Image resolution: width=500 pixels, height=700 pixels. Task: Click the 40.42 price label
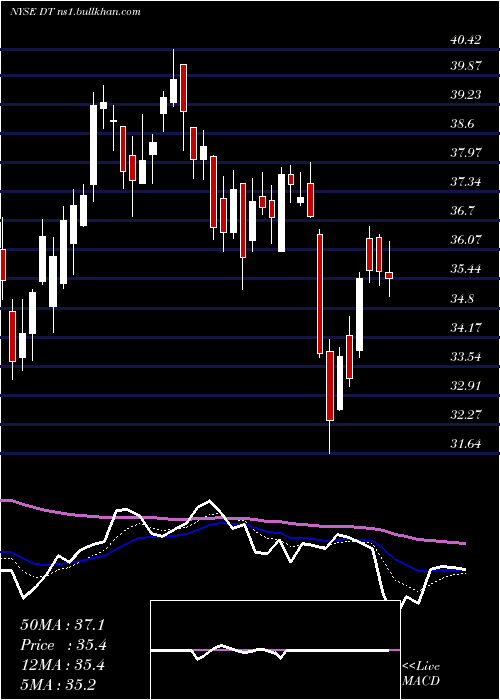click(466, 40)
